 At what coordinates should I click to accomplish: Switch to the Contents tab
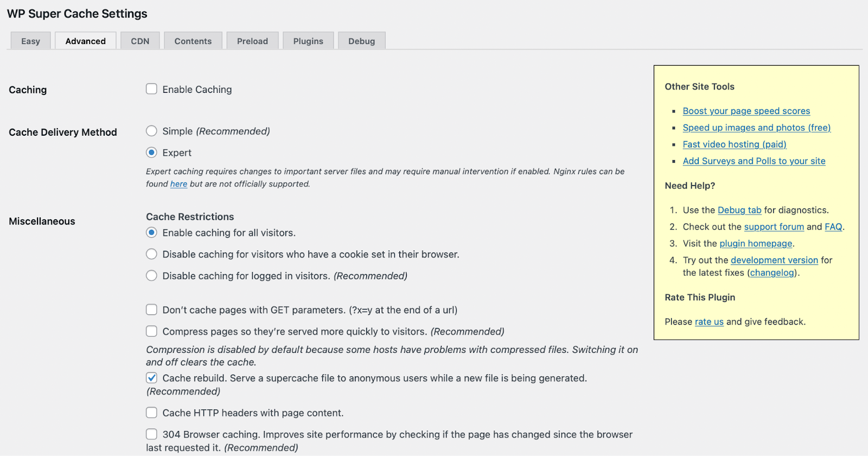point(193,40)
